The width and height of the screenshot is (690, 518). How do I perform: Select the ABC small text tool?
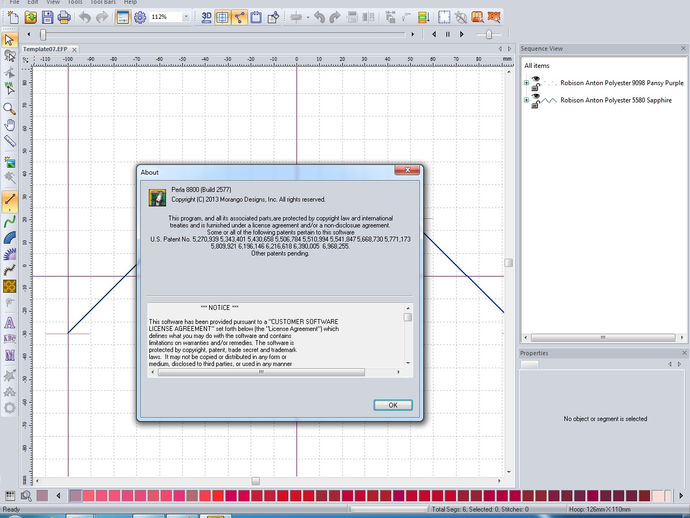[9, 339]
